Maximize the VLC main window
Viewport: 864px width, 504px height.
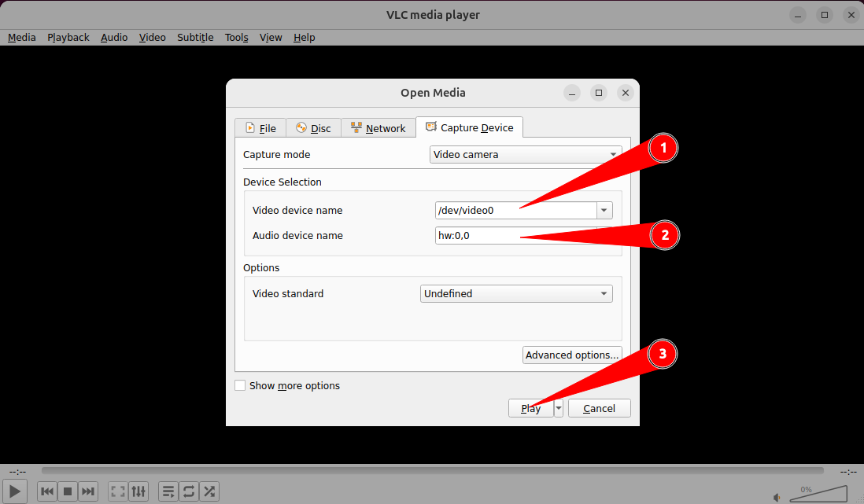(825, 15)
